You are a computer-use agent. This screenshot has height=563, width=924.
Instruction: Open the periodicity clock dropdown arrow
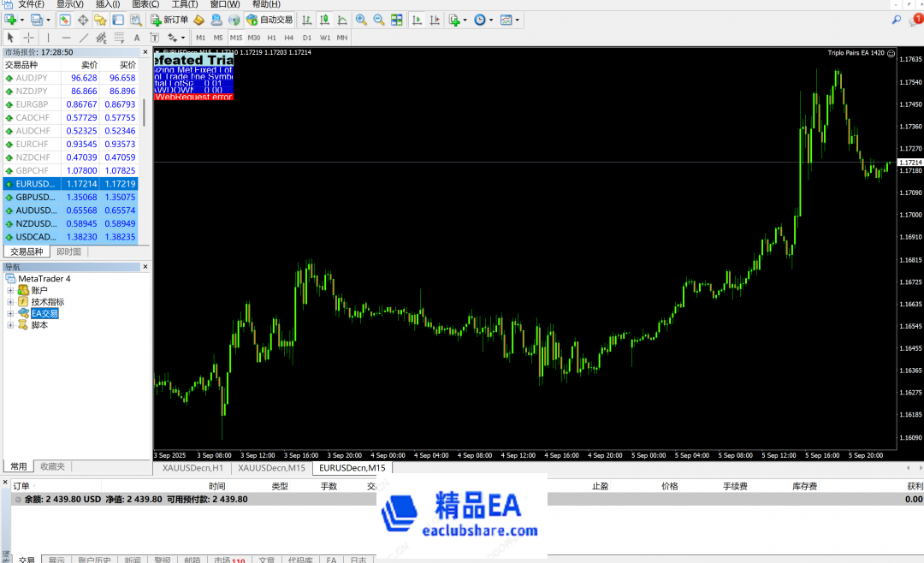pyautogui.click(x=490, y=20)
